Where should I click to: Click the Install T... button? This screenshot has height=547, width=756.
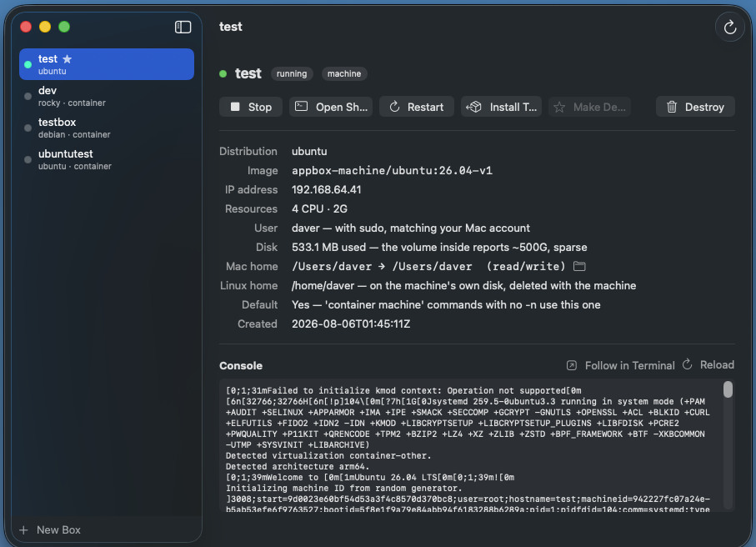coord(502,107)
